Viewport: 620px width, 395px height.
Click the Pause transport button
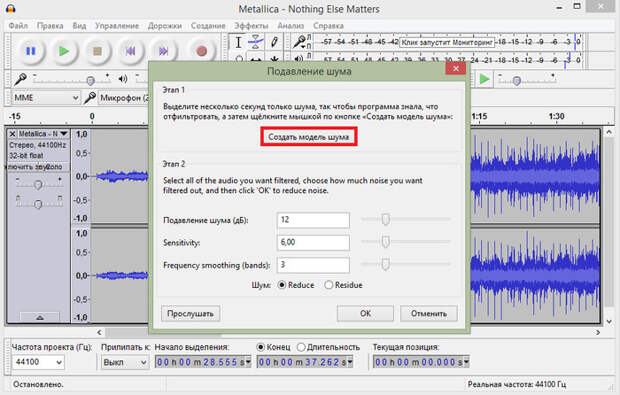click(x=30, y=51)
